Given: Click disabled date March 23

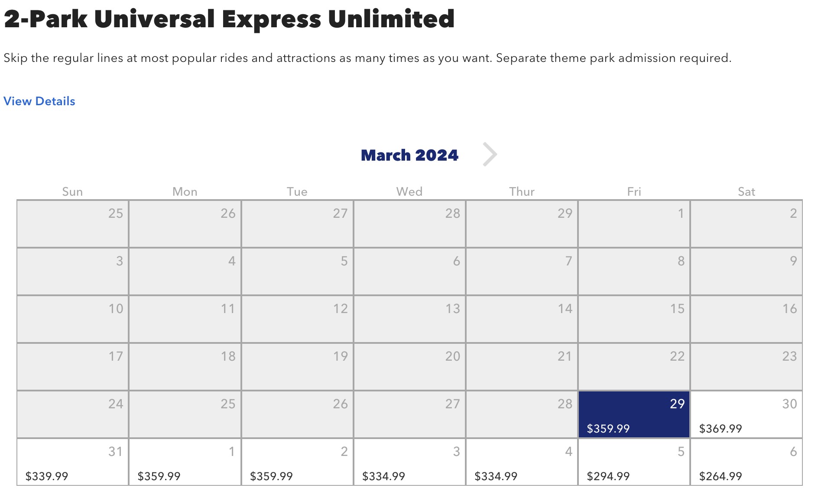Looking at the screenshot, I should [x=746, y=367].
